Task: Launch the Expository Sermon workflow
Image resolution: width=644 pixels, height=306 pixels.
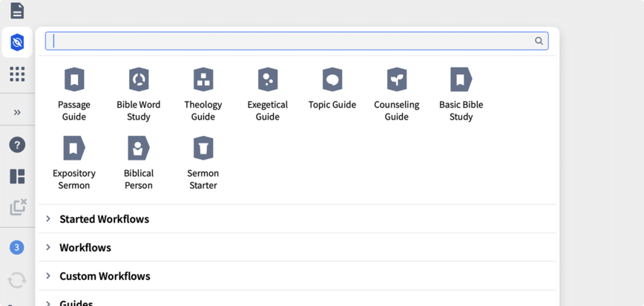Action: point(74,149)
